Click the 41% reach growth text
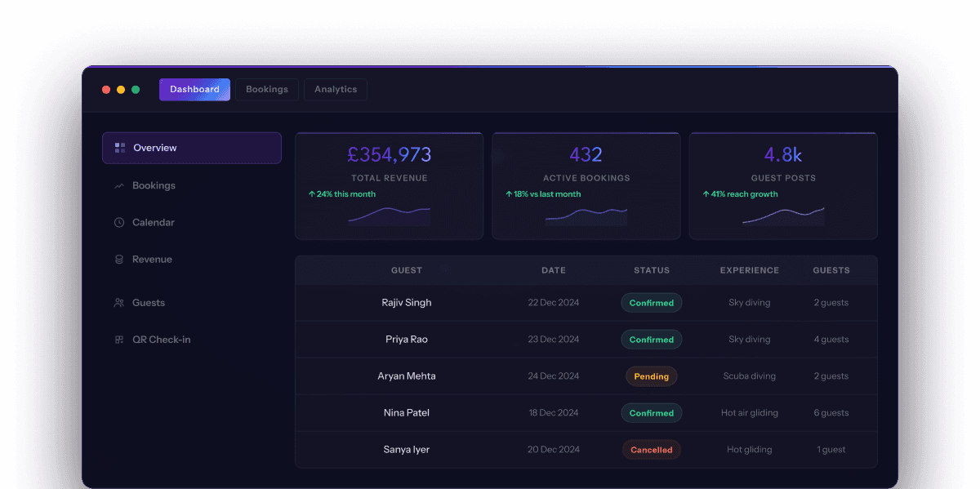The height and width of the screenshot is (489, 980). tap(745, 194)
